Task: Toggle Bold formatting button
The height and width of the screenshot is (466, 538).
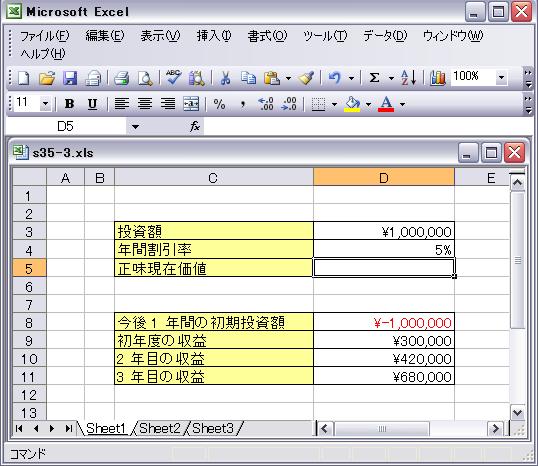Action: 70,104
